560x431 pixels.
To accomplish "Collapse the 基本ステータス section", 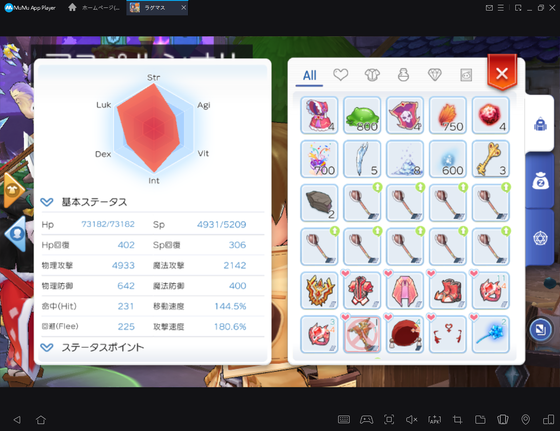I will (x=47, y=202).
